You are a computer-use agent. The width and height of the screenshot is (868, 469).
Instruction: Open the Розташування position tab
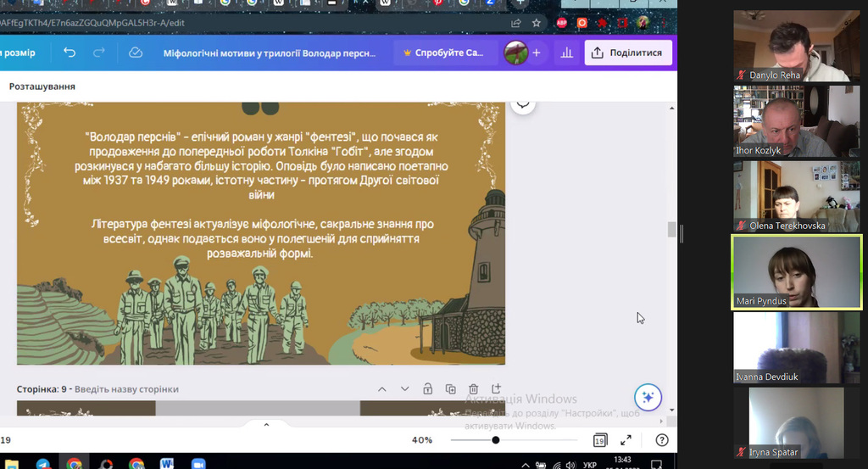point(42,87)
